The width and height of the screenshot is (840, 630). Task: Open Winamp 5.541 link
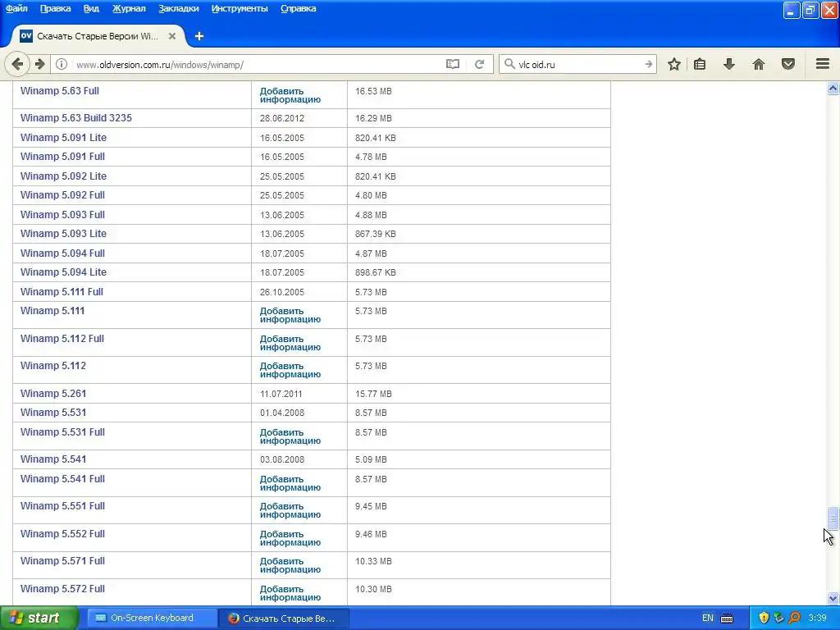pyautogui.click(x=53, y=459)
